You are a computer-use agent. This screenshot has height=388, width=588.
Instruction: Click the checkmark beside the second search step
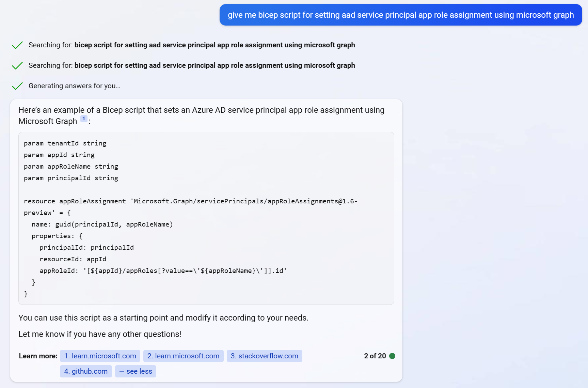coord(17,65)
